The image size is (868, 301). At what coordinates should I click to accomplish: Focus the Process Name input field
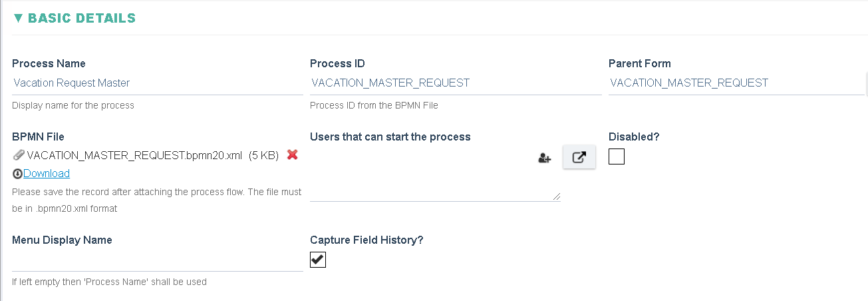(158, 83)
